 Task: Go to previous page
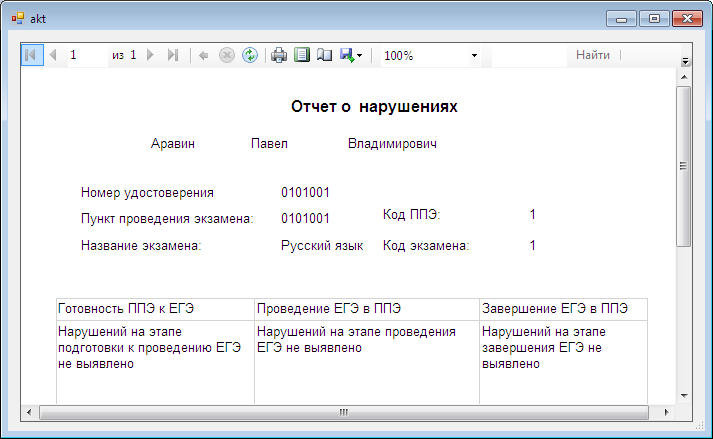pos(53,56)
